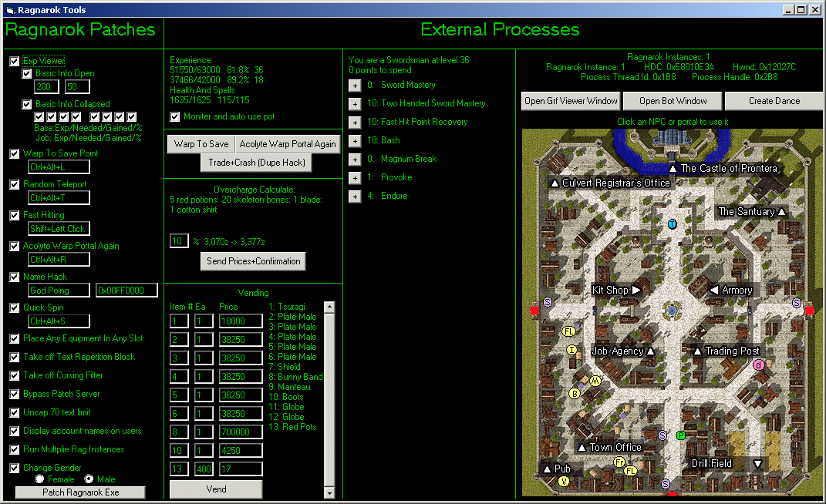Click the arrow marker for Culvert Registrar's Office
826x504 pixels.
coord(555,183)
